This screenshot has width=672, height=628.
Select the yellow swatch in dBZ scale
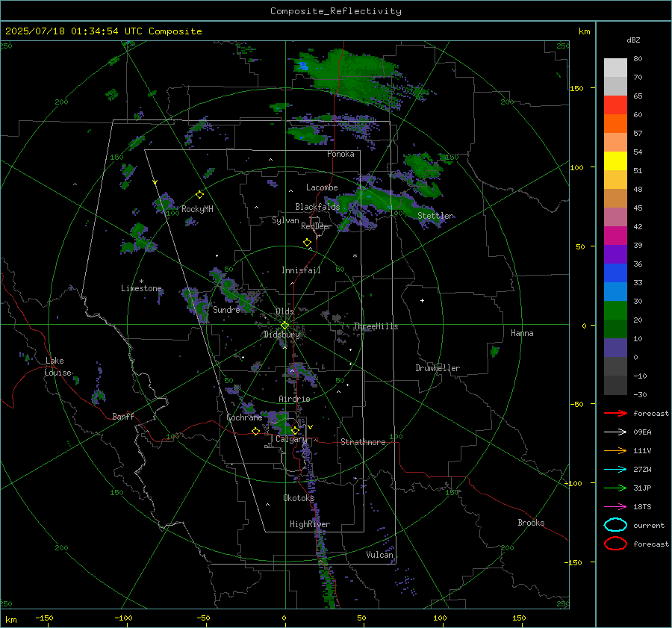tap(615, 161)
